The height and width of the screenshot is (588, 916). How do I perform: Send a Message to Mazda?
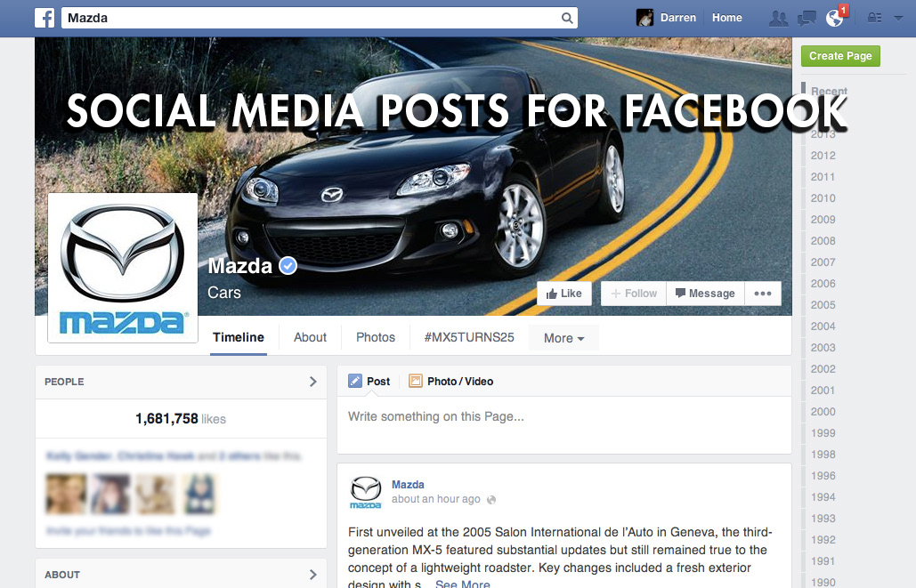[705, 294]
